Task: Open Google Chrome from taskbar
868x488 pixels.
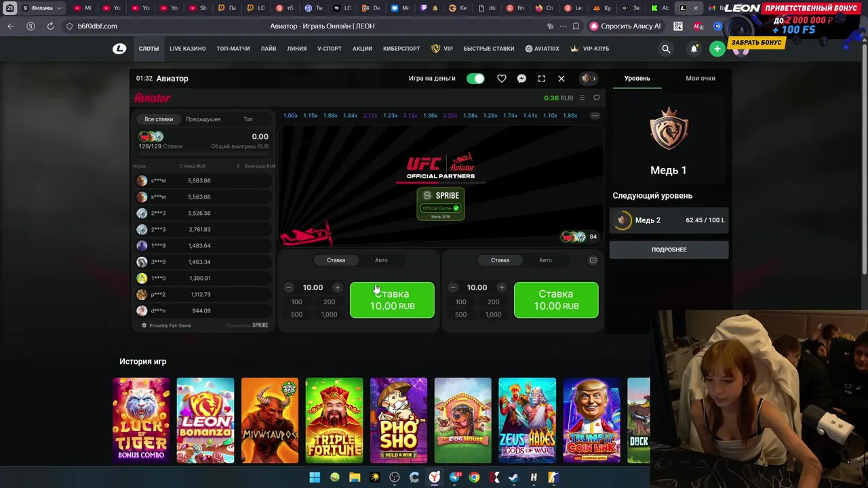Action: click(x=474, y=477)
